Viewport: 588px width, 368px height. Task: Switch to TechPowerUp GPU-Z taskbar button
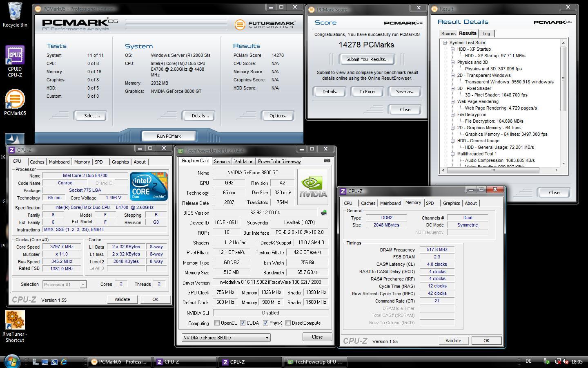pos(316,362)
